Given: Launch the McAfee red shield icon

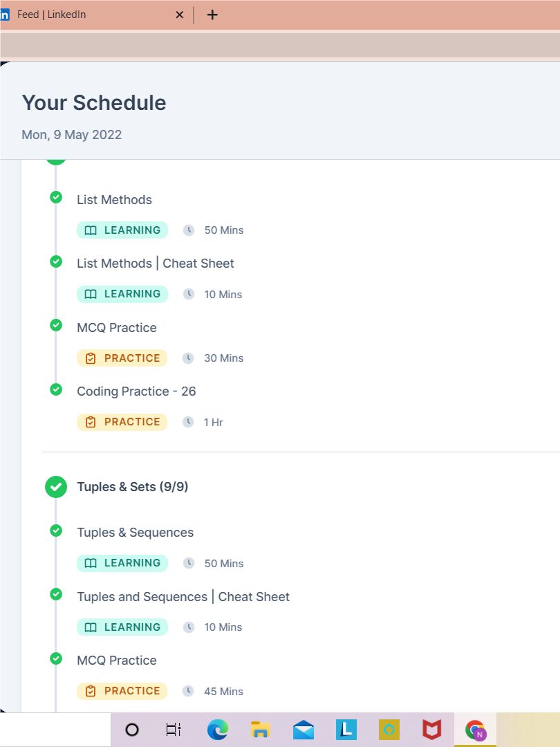Looking at the screenshot, I should pos(432,730).
